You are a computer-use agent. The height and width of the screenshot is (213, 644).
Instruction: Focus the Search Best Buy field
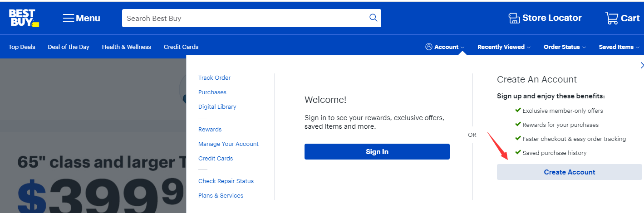245,18
